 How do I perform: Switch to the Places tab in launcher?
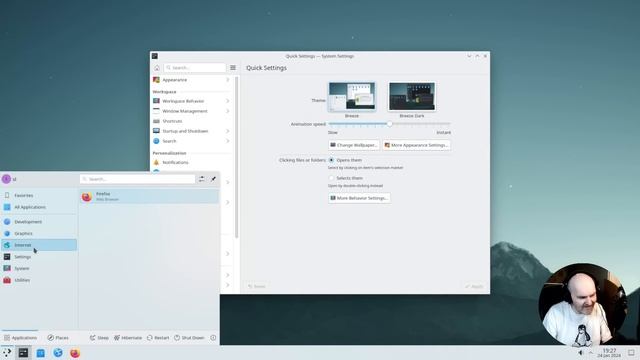58,338
